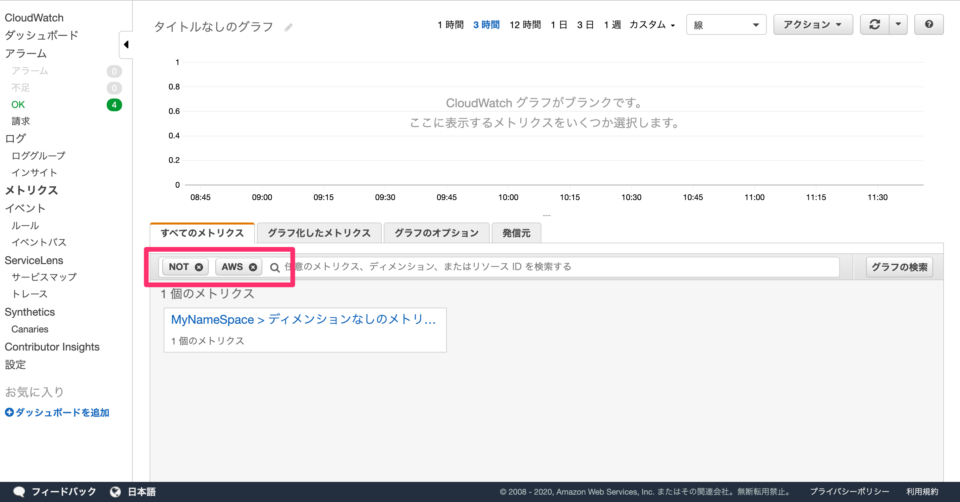The width and height of the screenshot is (960, 502).
Task: Open CloudWatch home in sidebar
Action: pyautogui.click(x=34, y=18)
